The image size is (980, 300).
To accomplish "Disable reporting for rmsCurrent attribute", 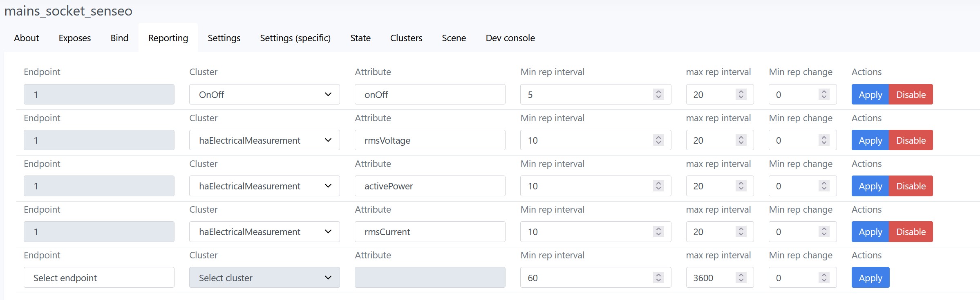I will coord(911,231).
